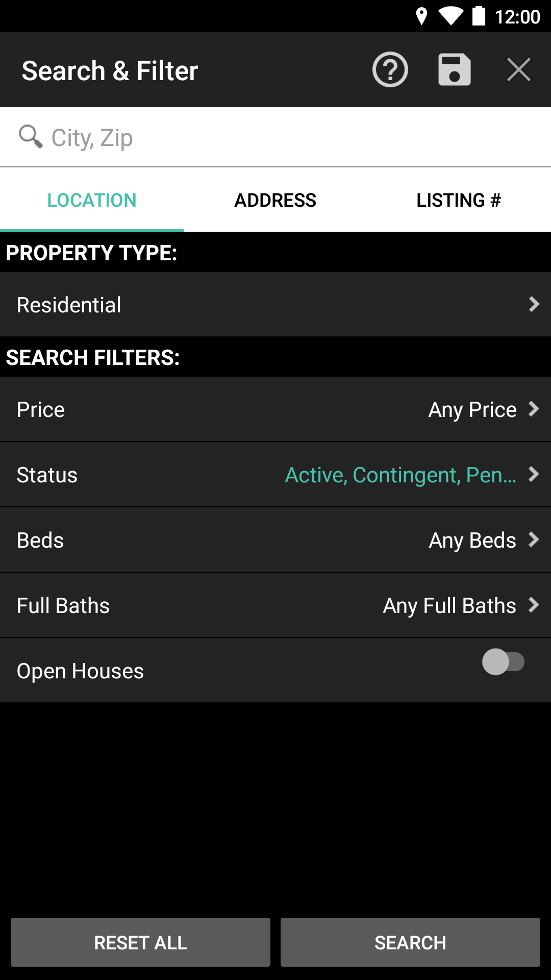Open the help question mark icon
Screen dimensions: 551x980
(390, 70)
